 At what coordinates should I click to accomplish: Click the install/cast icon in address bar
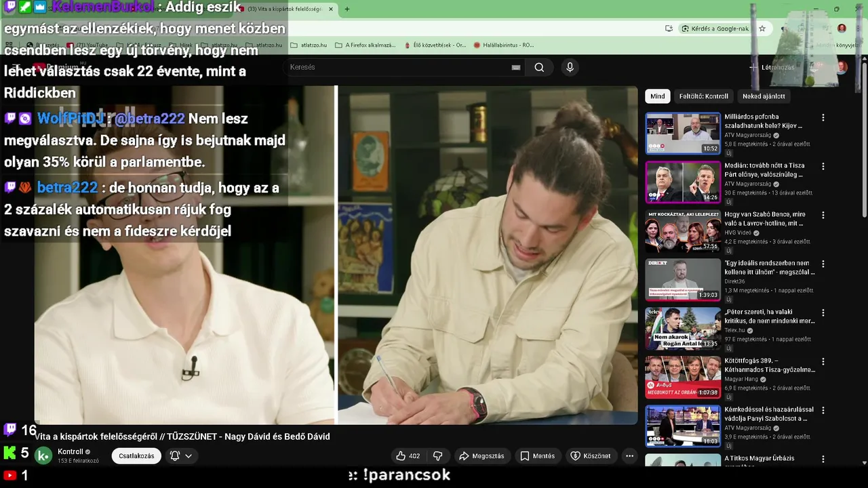click(669, 28)
